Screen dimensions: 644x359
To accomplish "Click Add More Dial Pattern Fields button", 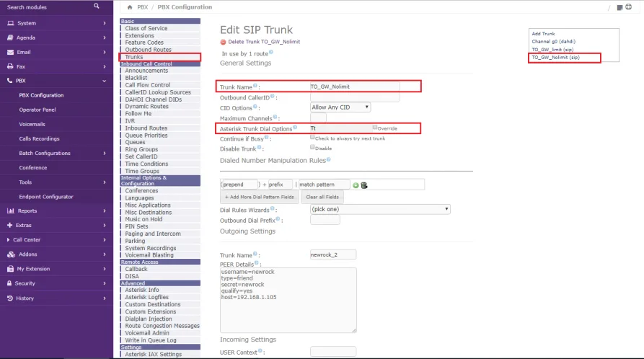I will pos(259,198).
